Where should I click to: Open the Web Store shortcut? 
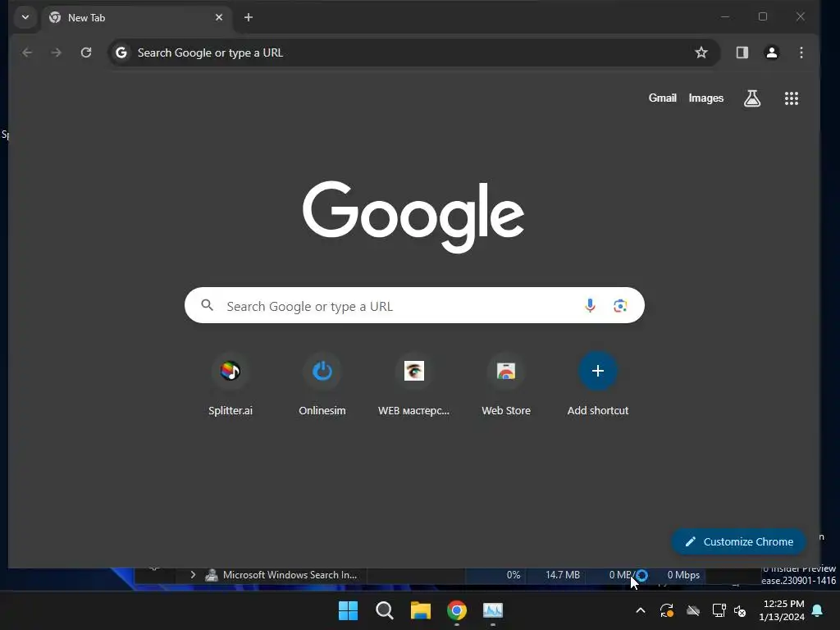[505, 384]
